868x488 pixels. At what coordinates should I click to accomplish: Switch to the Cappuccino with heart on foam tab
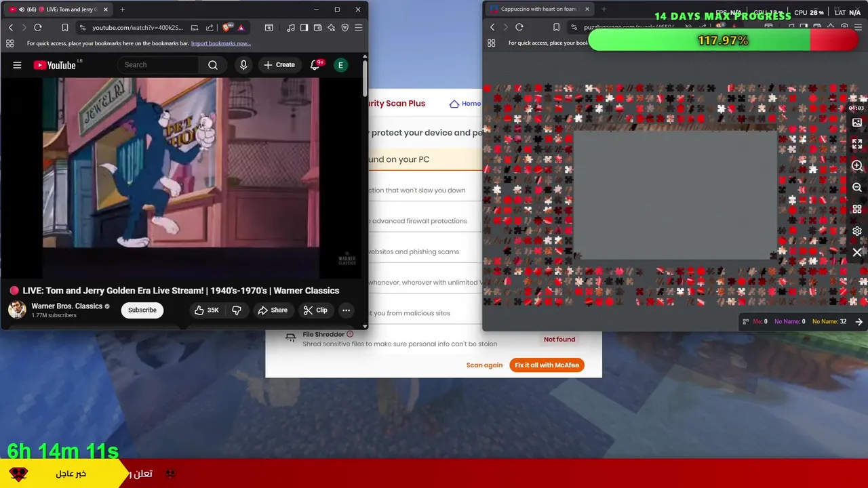click(539, 9)
